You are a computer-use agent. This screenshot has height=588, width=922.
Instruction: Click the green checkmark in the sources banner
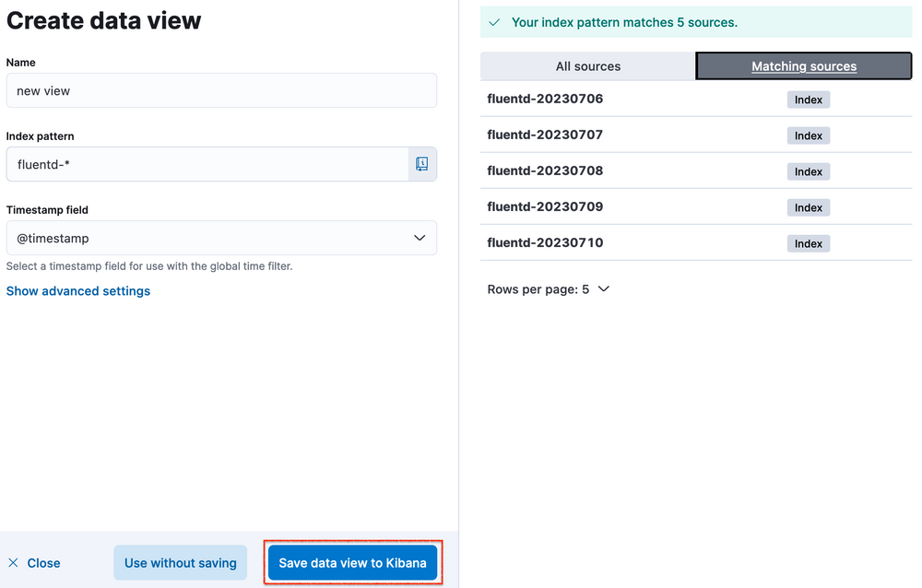pos(495,21)
